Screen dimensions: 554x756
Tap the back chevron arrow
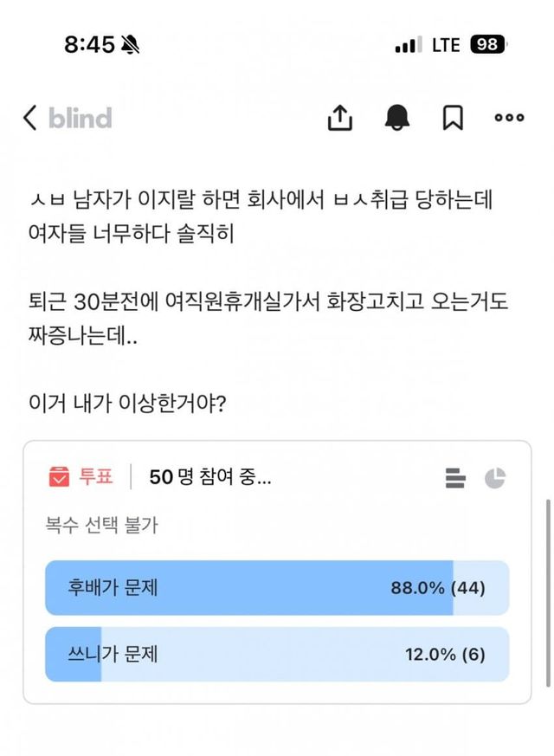[x=30, y=118]
